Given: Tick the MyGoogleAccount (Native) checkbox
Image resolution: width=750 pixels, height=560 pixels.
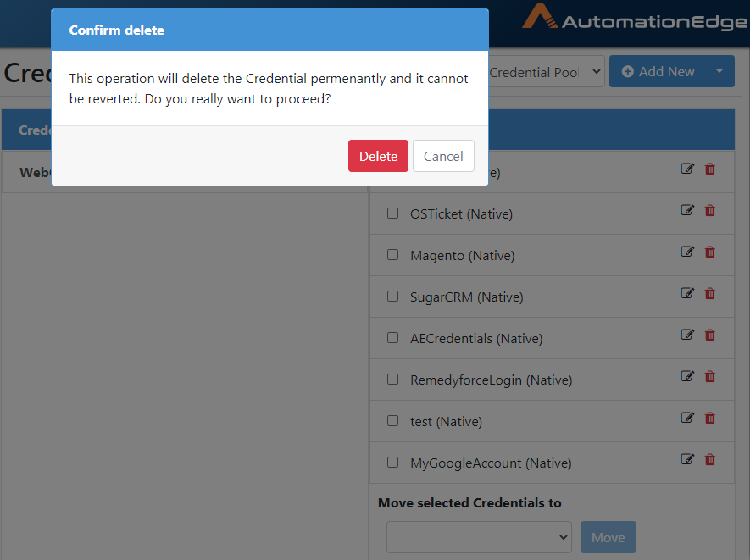Looking at the screenshot, I should (x=392, y=463).
